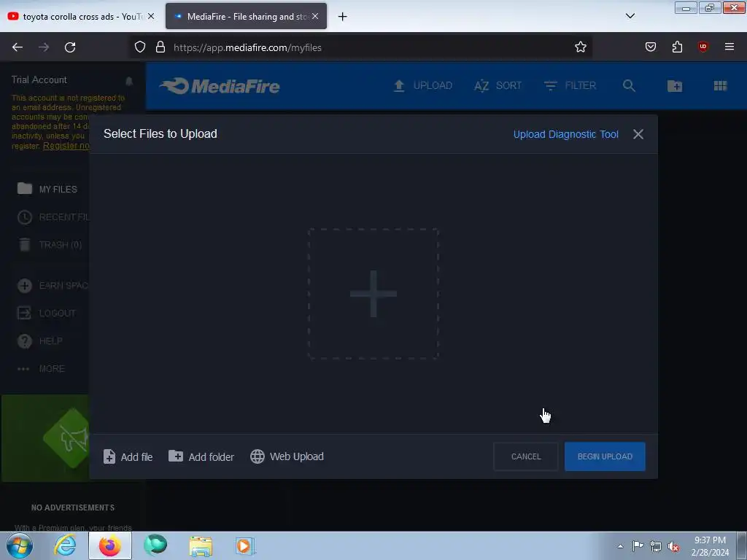Viewport: 747px width, 560px height.
Task: Open Recent Files in the sidebar
Action: pyautogui.click(x=53, y=217)
